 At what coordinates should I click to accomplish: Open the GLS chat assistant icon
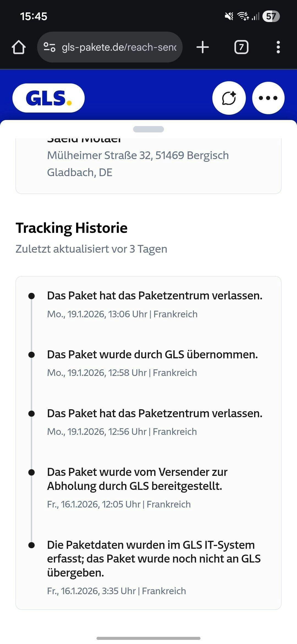[229, 98]
